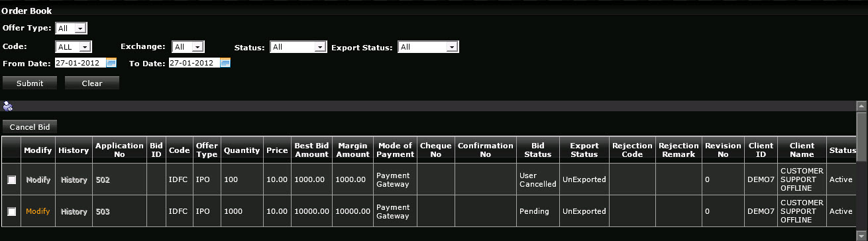Select checkbox for application 502

coord(11,179)
